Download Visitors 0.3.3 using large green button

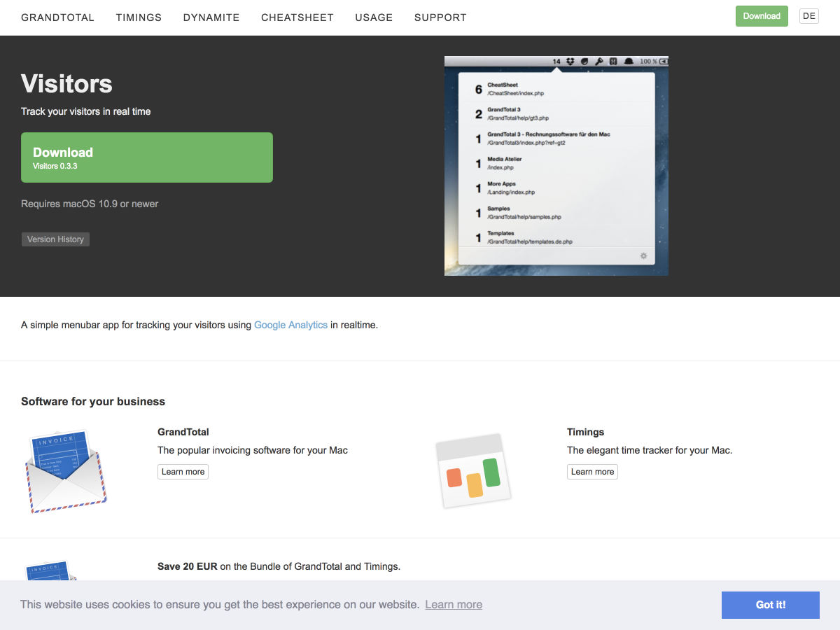(147, 157)
